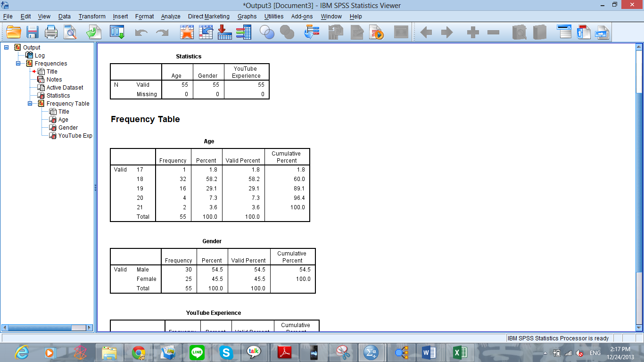
Task: Toggle visibility of the Log item
Action: tap(29, 56)
